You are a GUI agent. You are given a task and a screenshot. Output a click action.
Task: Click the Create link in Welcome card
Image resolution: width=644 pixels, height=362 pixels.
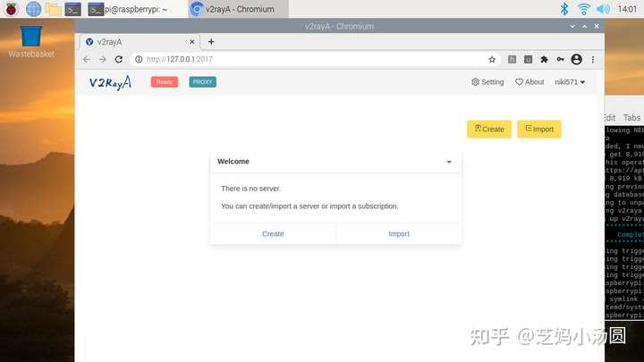[x=273, y=234]
